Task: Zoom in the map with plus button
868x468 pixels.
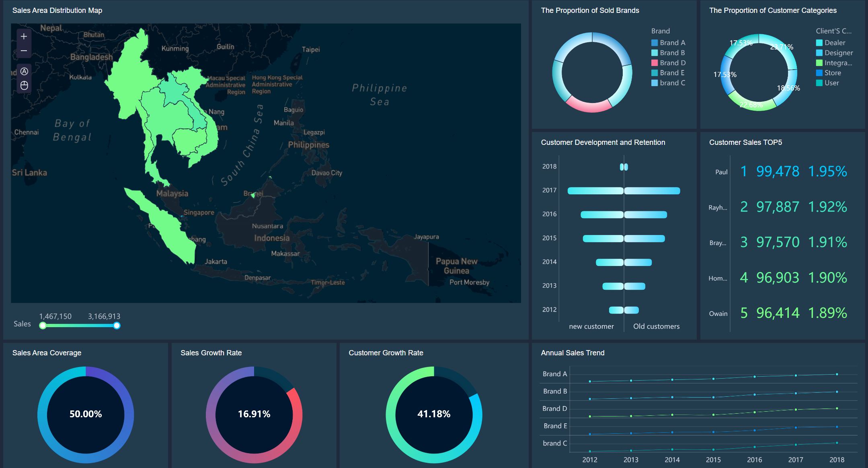Action: [24, 37]
